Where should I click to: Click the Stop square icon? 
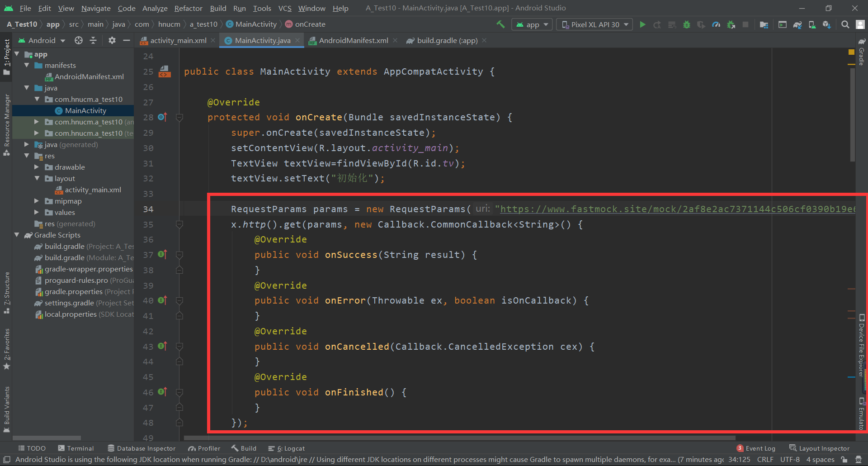point(745,24)
